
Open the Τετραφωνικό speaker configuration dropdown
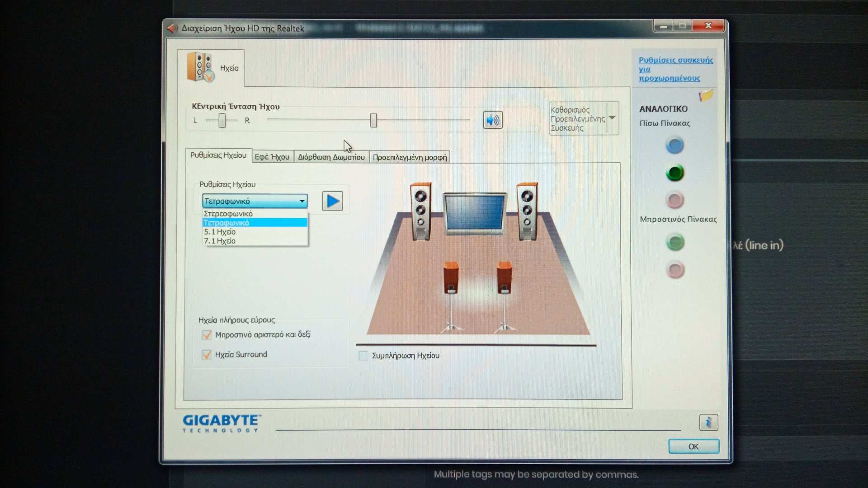click(x=255, y=201)
